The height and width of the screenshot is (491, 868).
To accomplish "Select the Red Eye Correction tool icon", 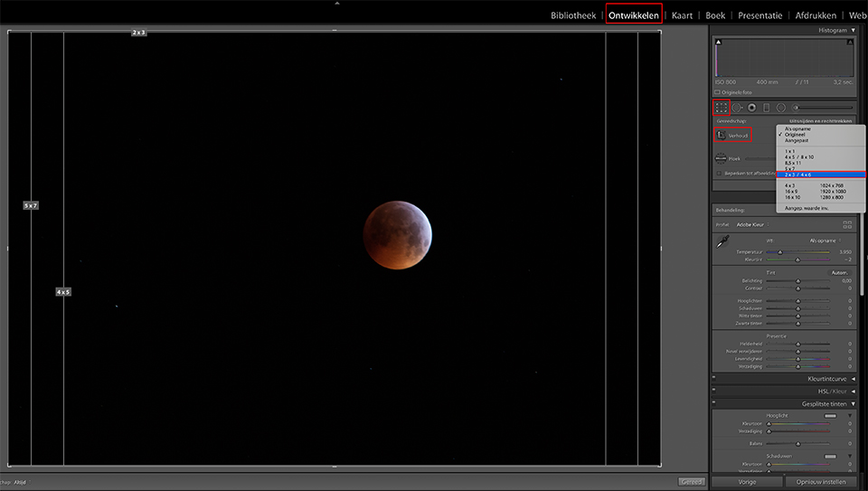I will (x=751, y=108).
